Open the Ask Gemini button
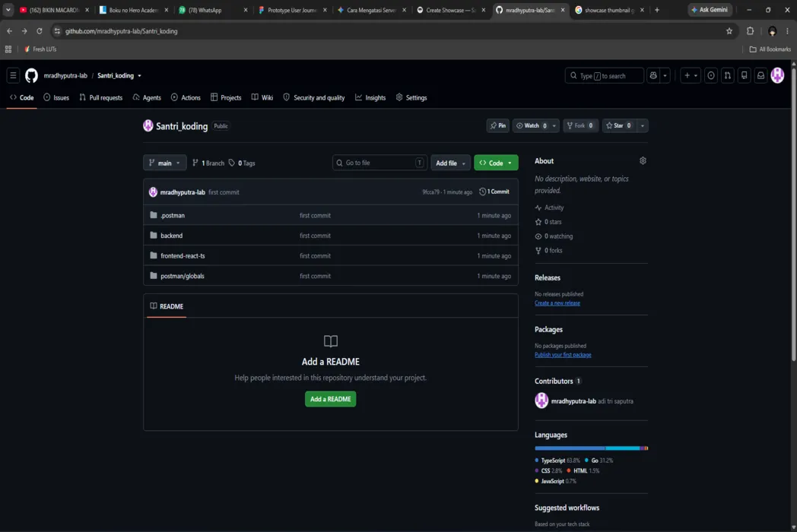Image resolution: width=797 pixels, height=532 pixels. point(710,10)
